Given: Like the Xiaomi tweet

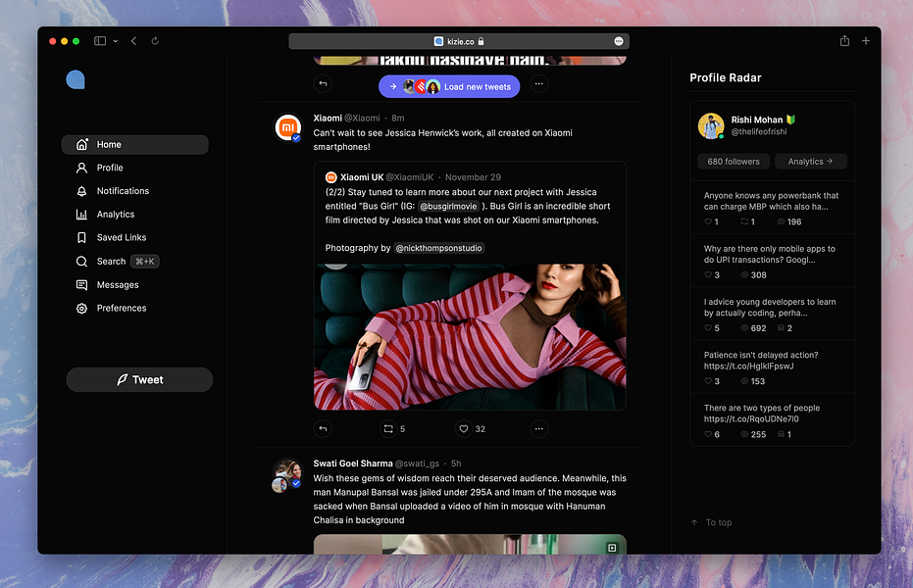Looking at the screenshot, I should click(464, 428).
